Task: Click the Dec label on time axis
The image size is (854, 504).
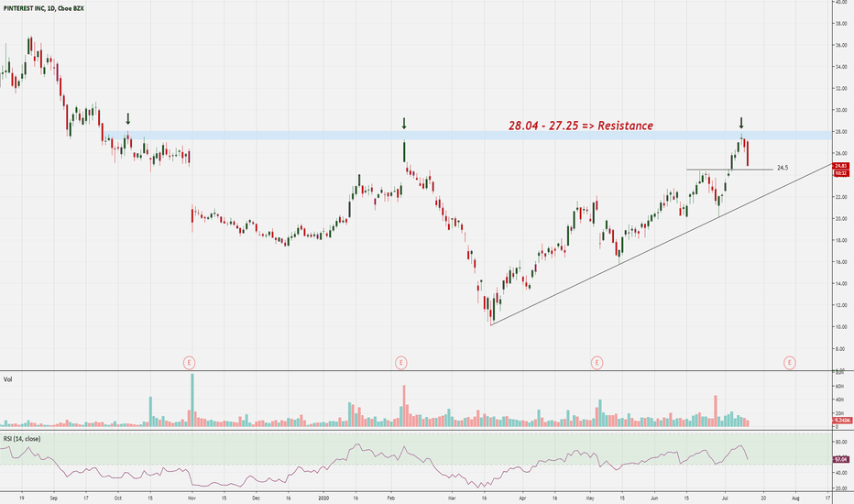Action: click(x=256, y=498)
